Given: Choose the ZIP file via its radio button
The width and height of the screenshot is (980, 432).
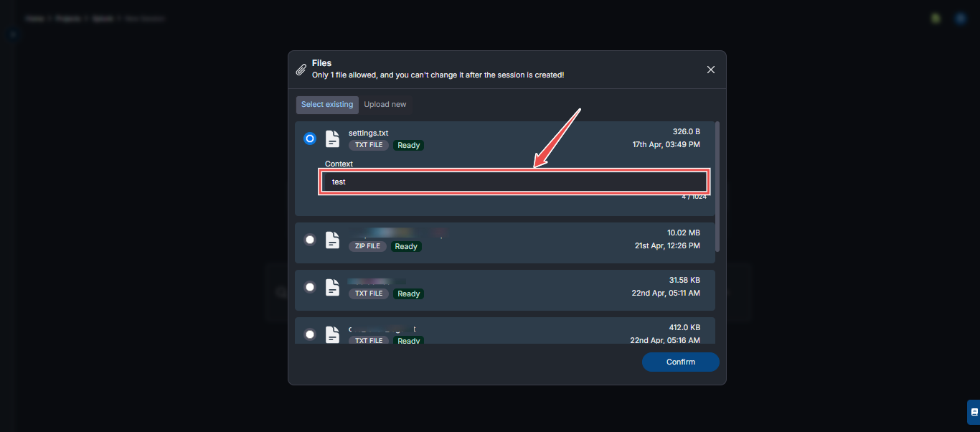Looking at the screenshot, I should tap(309, 239).
